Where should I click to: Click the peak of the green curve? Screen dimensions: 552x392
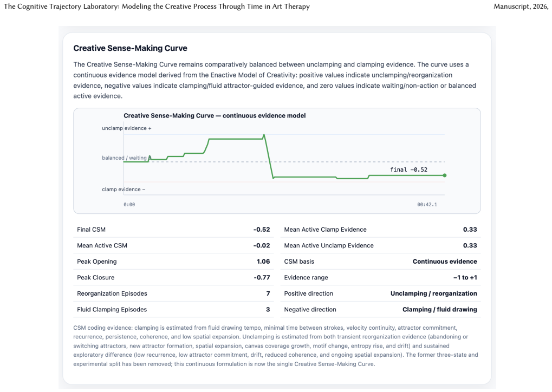point(264,135)
